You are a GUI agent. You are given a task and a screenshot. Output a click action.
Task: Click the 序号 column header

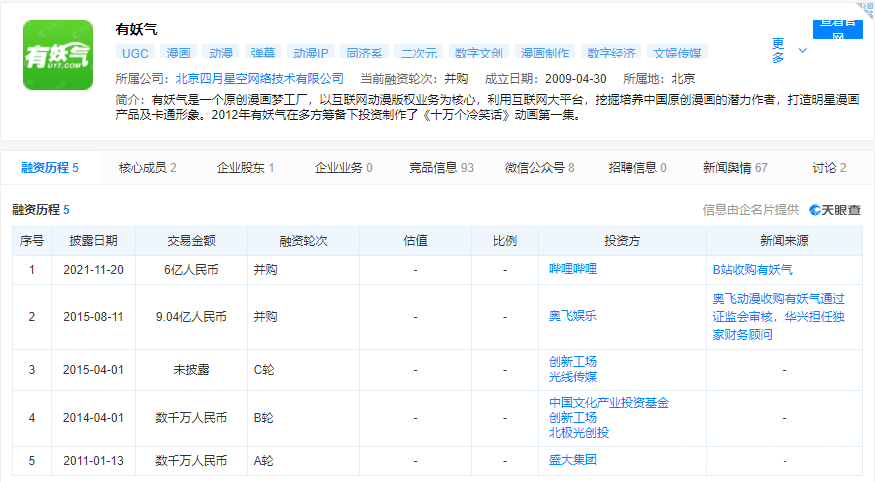point(32,241)
